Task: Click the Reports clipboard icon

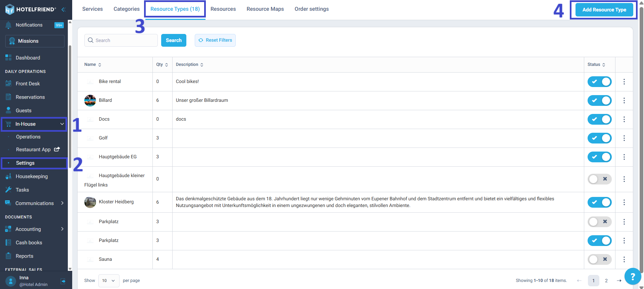Action: coord(8,256)
